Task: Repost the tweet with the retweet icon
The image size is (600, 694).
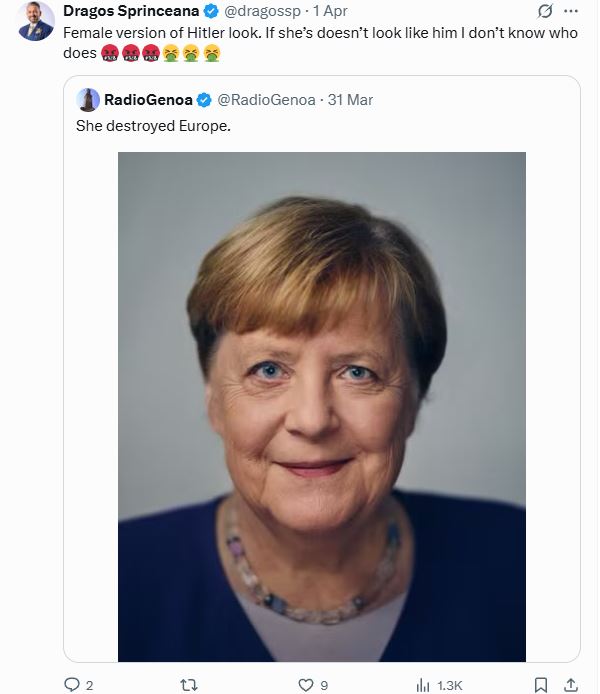Action: [186, 685]
